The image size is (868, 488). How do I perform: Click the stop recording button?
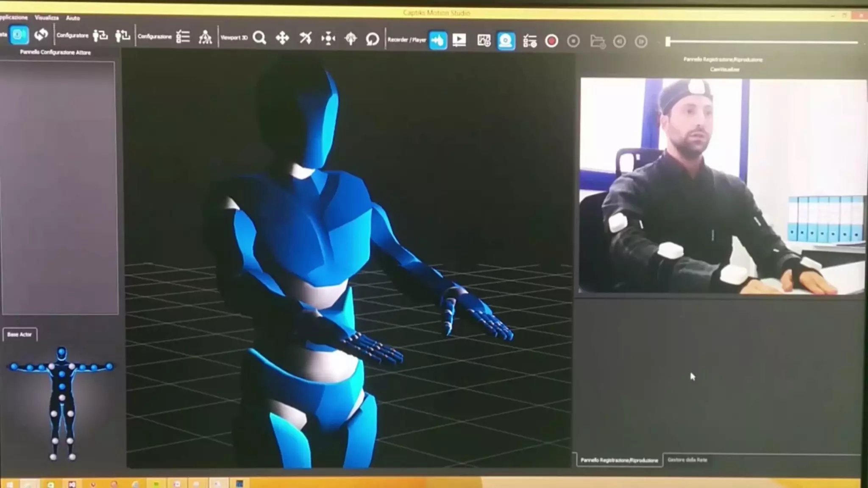pyautogui.click(x=573, y=42)
